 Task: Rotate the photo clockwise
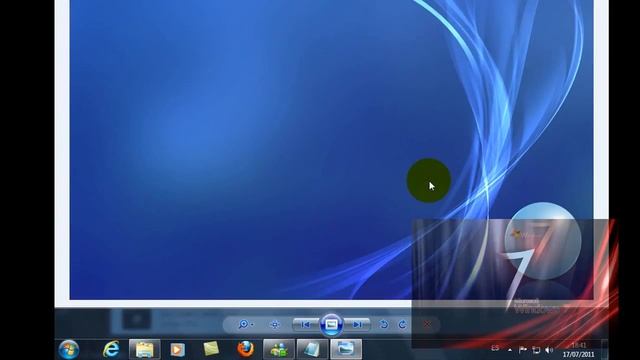402,324
